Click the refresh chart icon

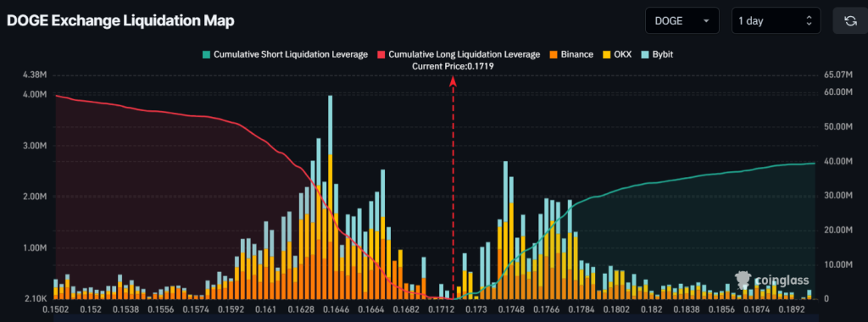click(849, 21)
